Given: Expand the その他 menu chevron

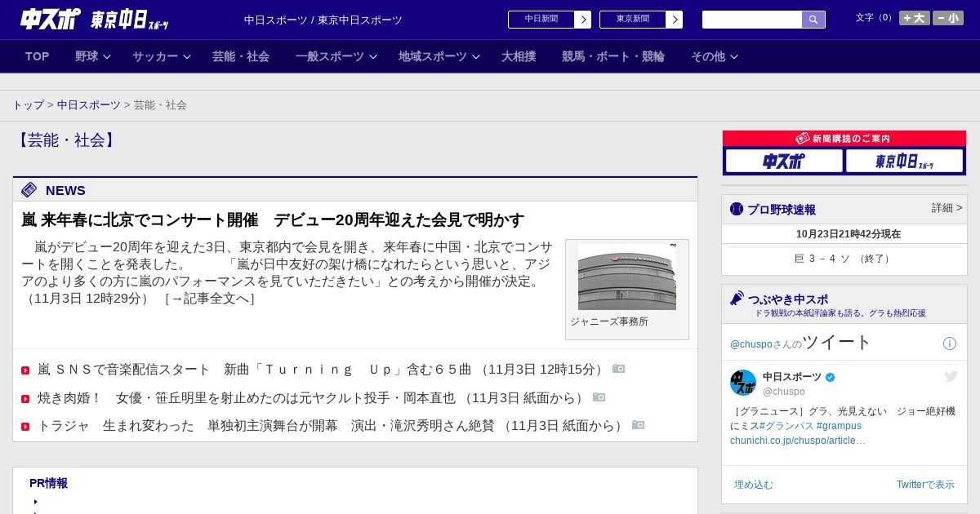Looking at the screenshot, I should (734, 57).
